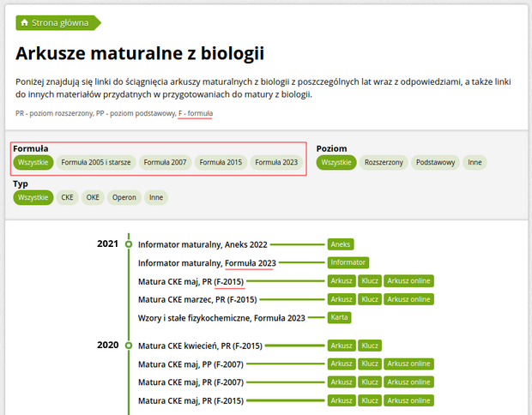Image resolution: width=532 pixels, height=415 pixels.
Task: Filter by Rozszerzony level
Action: (384, 162)
